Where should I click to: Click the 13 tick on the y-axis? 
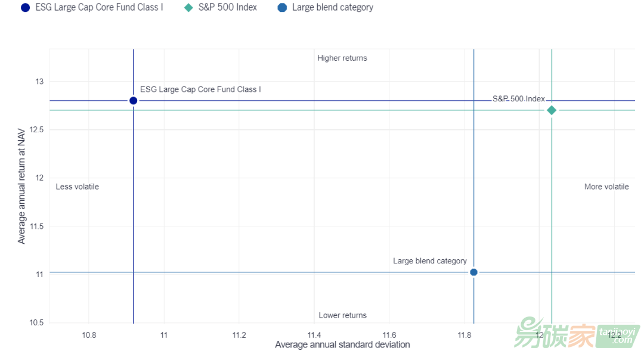click(x=39, y=81)
